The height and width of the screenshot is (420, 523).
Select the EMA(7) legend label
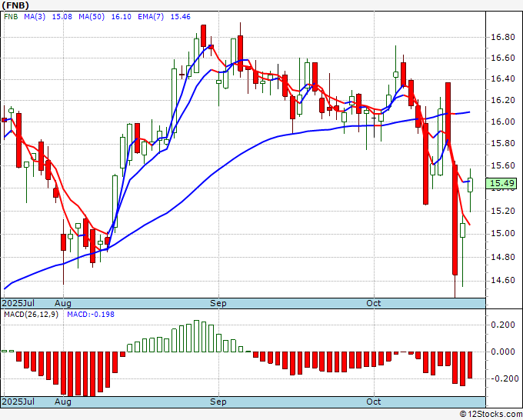(151, 17)
